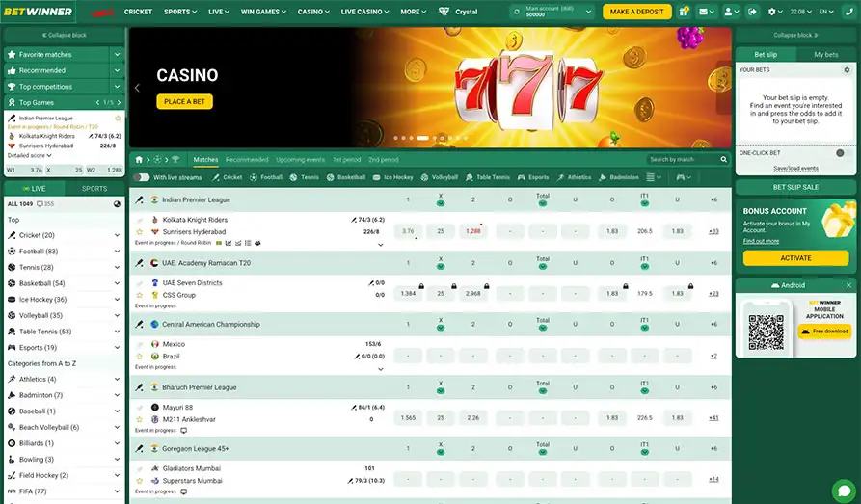Open Upcoming events tab

(x=301, y=160)
